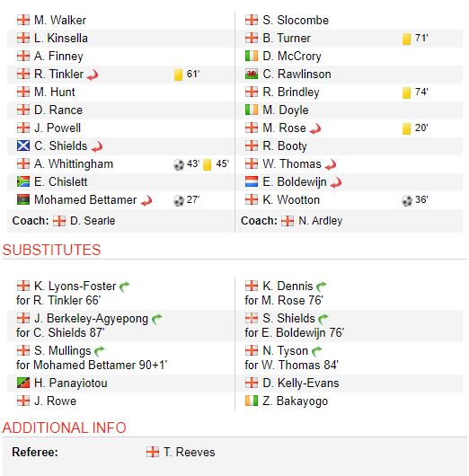
Task: Open referee T. Reeves profile
Action: [190, 452]
